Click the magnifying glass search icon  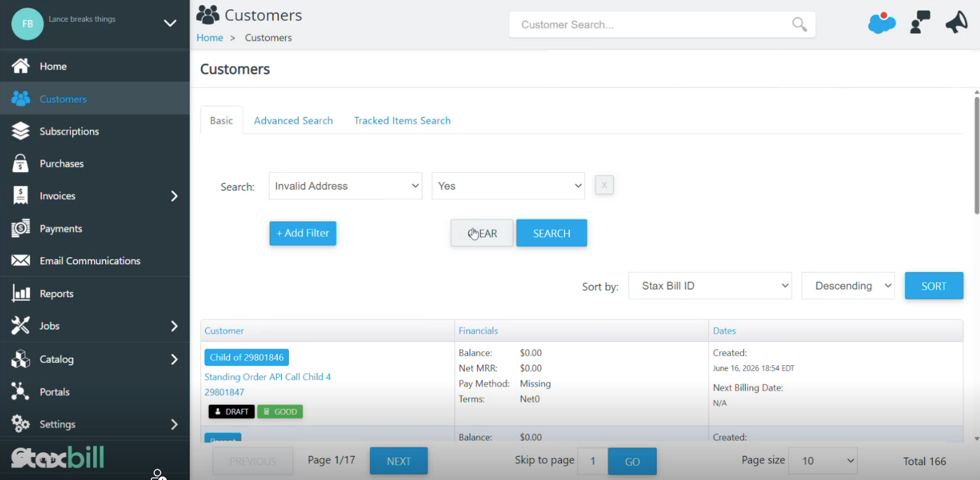pos(799,24)
